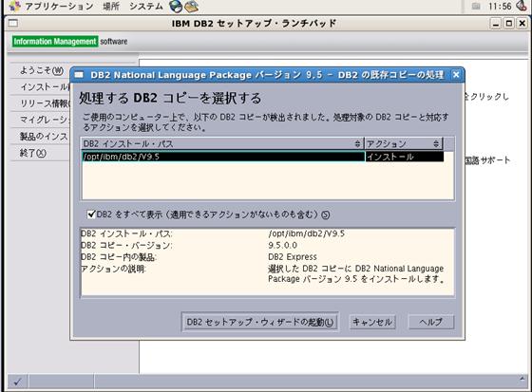The height and width of the screenshot is (392, 532).
Task: Click DB2 セットアップ・ウィザードの起動 button
Action: [260, 322]
